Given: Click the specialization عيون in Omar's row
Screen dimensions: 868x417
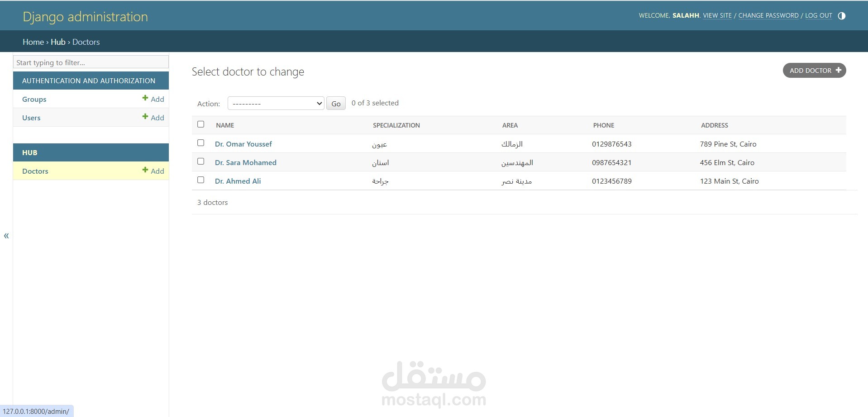Looking at the screenshot, I should (x=380, y=144).
